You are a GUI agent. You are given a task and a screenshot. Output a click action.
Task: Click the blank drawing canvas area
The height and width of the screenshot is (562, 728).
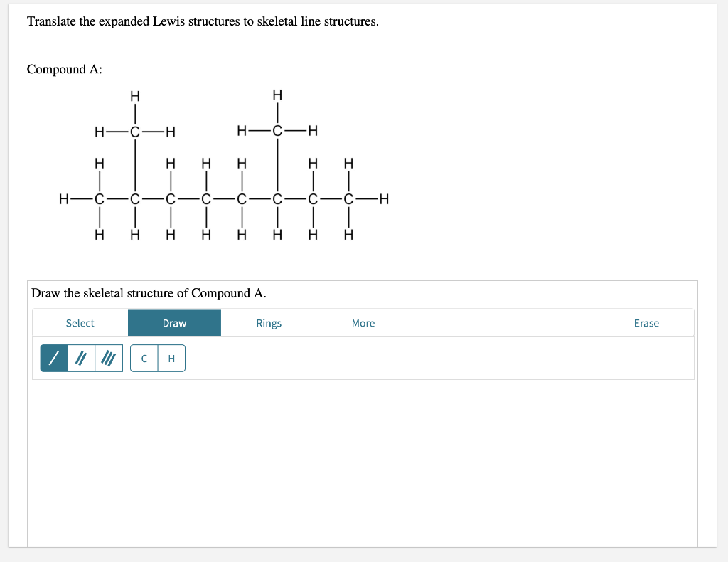pos(363,462)
